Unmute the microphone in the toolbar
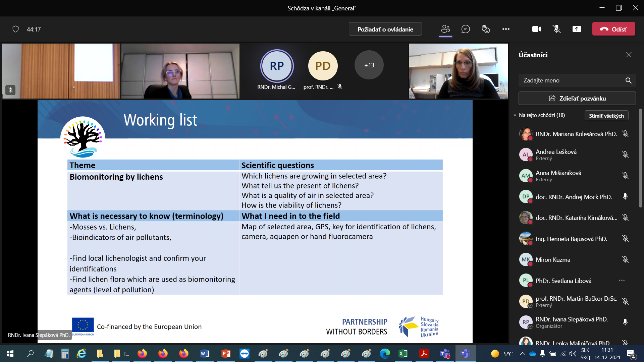 556,29
